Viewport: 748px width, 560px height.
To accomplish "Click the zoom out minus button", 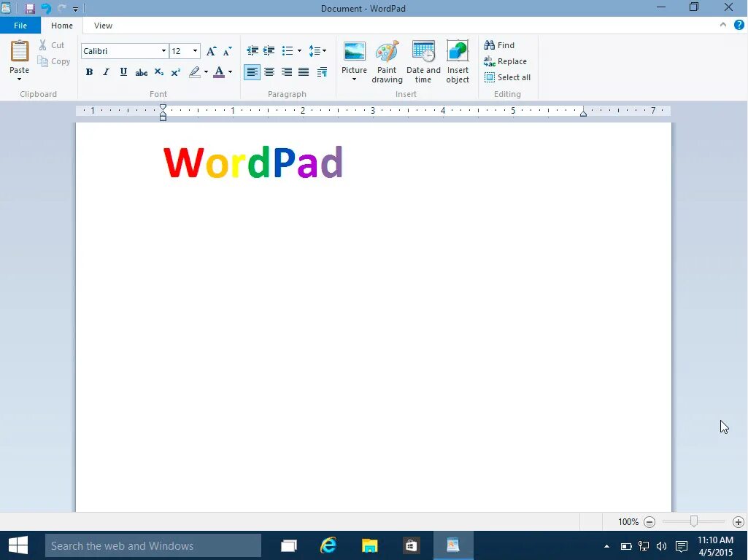I will (649, 522).
